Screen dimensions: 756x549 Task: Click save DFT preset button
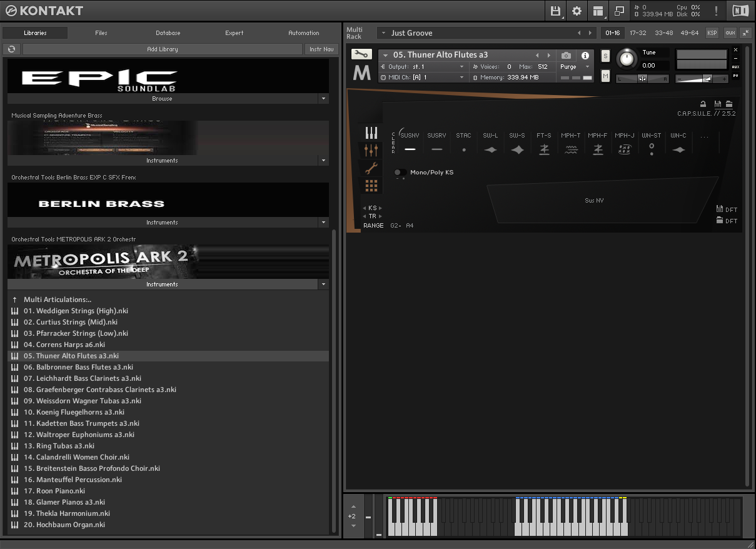click(x=727, y=209)
